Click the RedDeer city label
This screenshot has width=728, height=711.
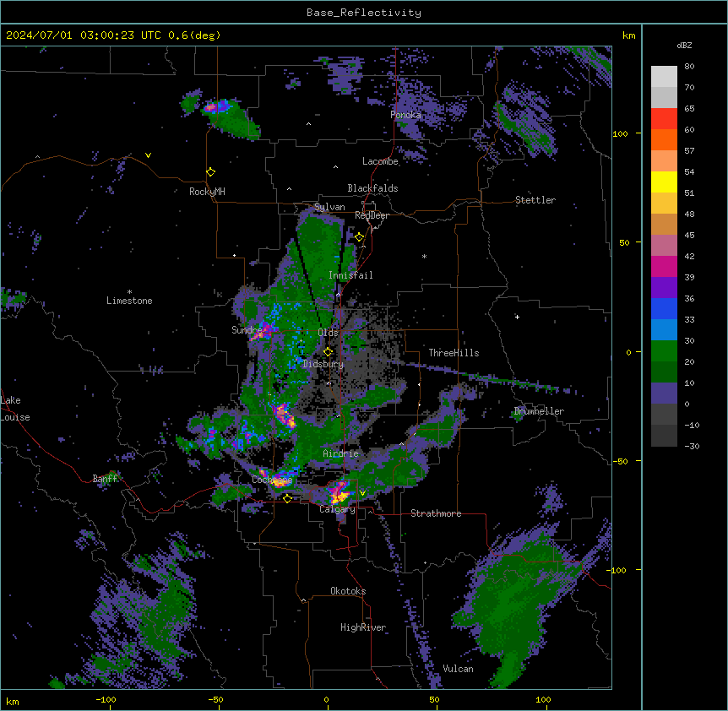pos(372,215)
